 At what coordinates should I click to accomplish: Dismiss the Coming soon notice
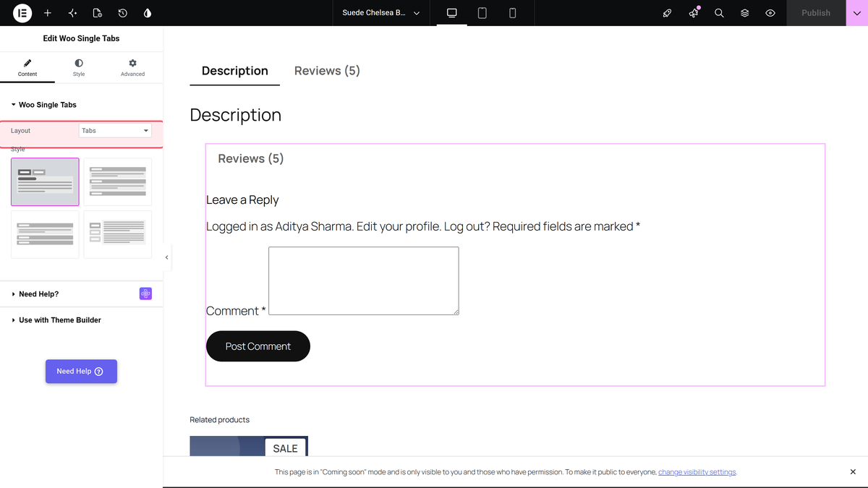coord(853,472)
